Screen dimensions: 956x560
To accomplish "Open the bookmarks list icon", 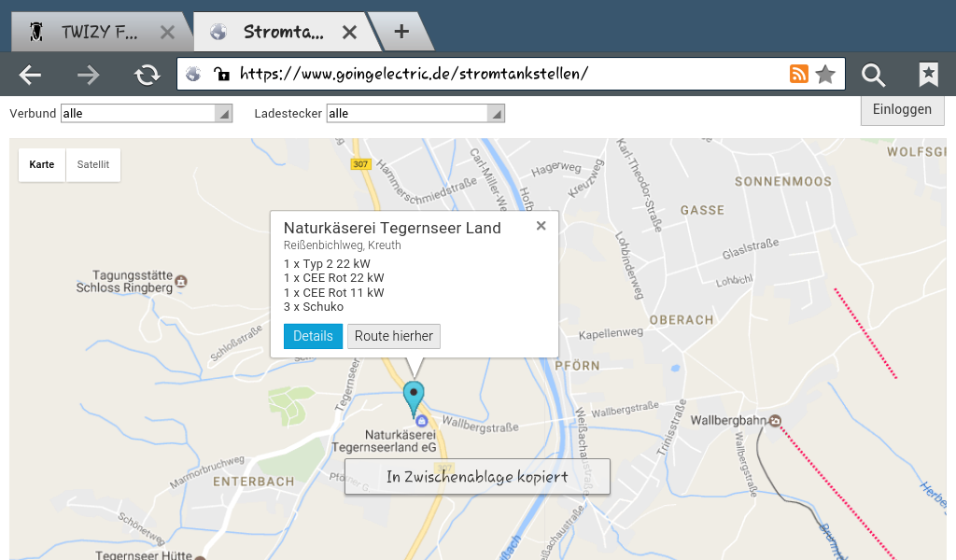I will tap(928, 75).
